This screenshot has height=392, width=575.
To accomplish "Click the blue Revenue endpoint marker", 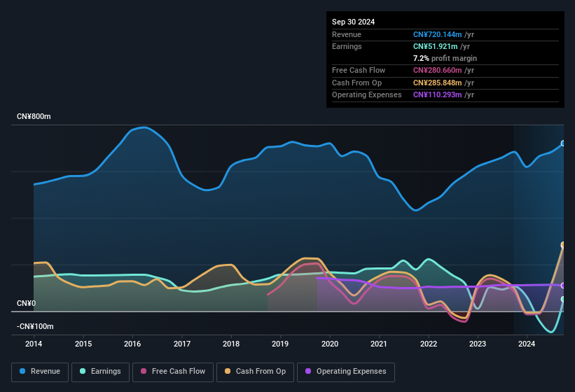I will (x=563, y=143).
